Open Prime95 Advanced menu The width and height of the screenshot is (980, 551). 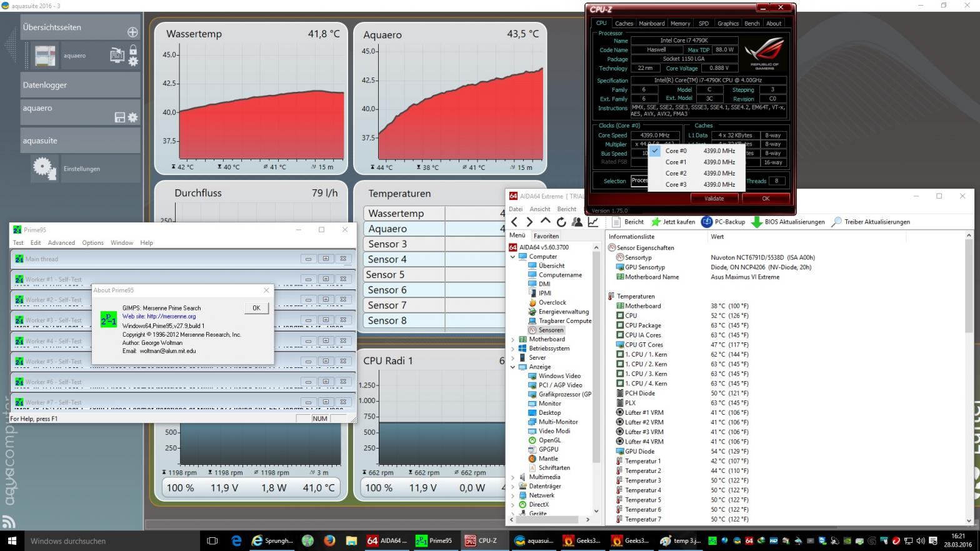click(61, 243)
